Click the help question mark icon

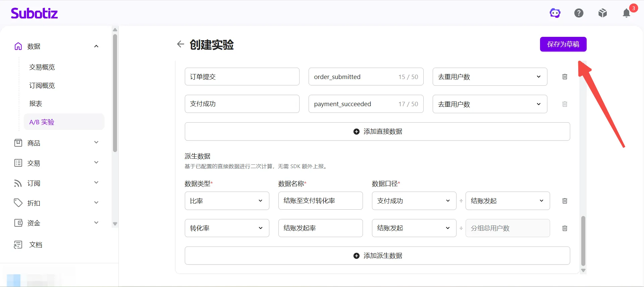tap(579, 13)
